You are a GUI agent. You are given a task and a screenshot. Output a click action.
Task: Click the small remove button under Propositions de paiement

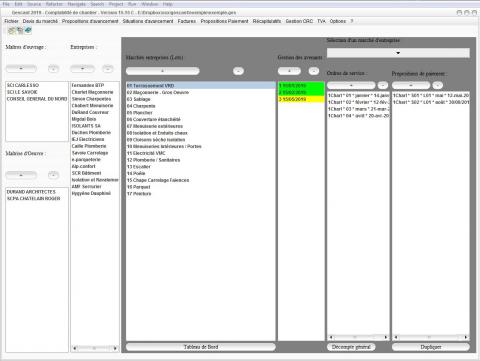[x=438, y=85]
